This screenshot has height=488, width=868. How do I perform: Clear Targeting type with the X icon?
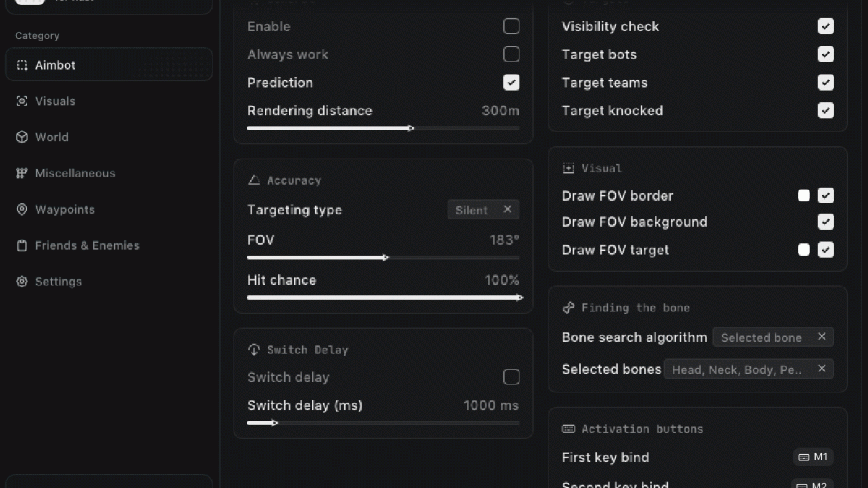(507, 209)
